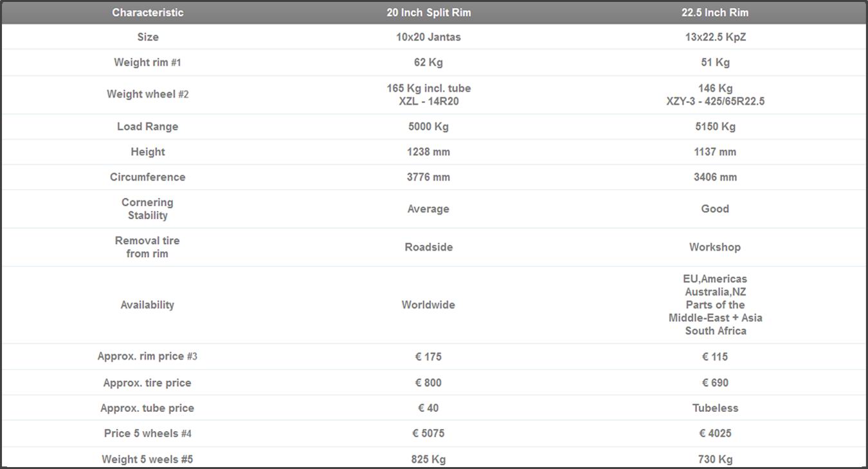Click the Worldwide availability cell
Viewport: 868px width, 469px height.
428,305
